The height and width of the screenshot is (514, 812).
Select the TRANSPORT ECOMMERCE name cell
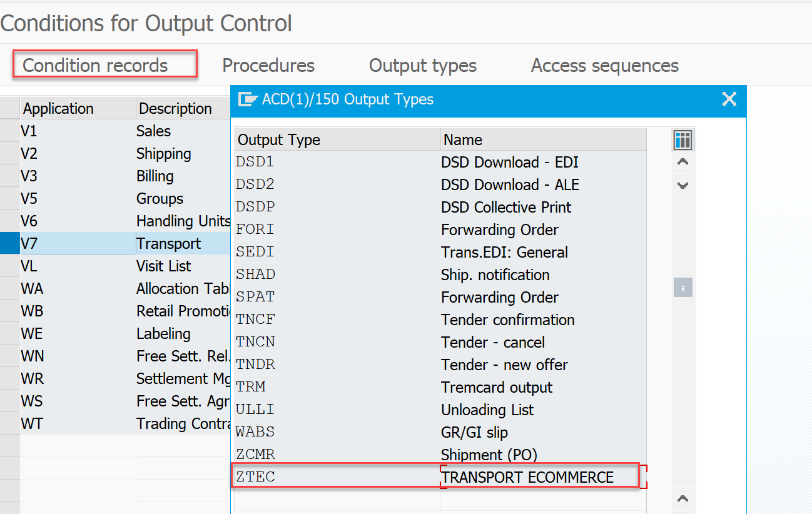coord(527,477)
